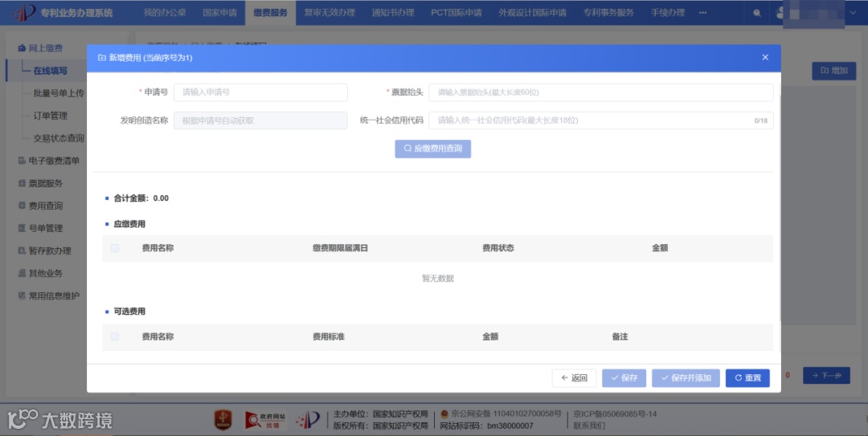Open the 外观设计国际申请 top menu
The height and width of the screenshot is (436, 868).
click(533, 12)
